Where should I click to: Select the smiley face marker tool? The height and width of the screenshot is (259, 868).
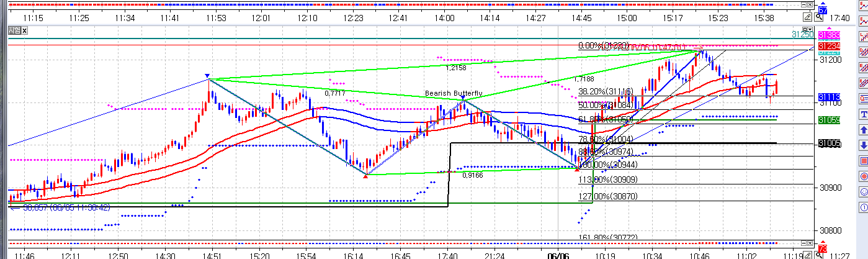[x=863, y=193]
